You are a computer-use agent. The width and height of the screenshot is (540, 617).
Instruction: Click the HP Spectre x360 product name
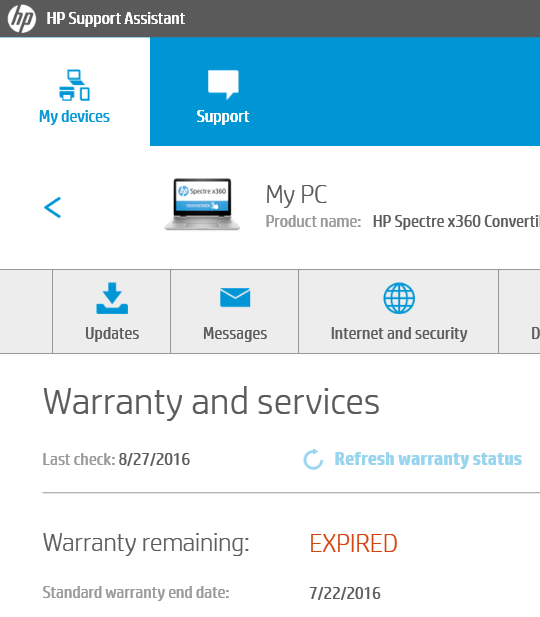(457, 222)
